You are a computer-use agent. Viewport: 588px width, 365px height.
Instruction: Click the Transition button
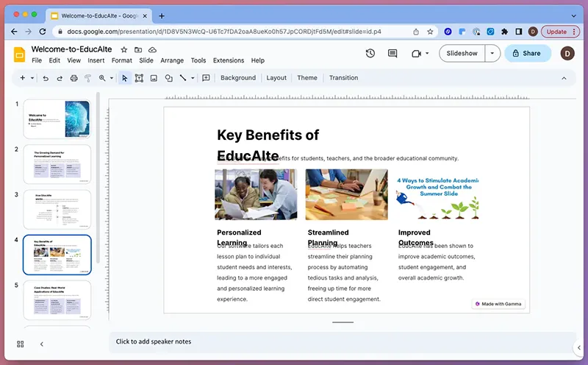click(x=343, y=78)
